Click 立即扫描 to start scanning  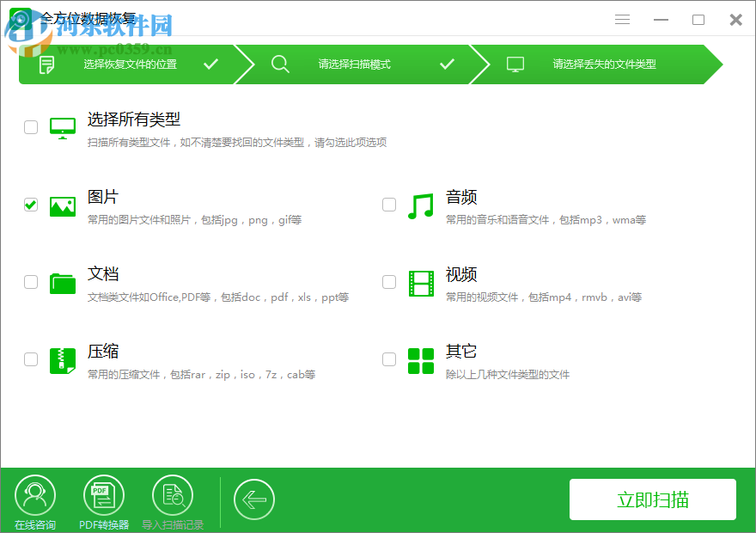pyautogui.click(x=653, y=499)
